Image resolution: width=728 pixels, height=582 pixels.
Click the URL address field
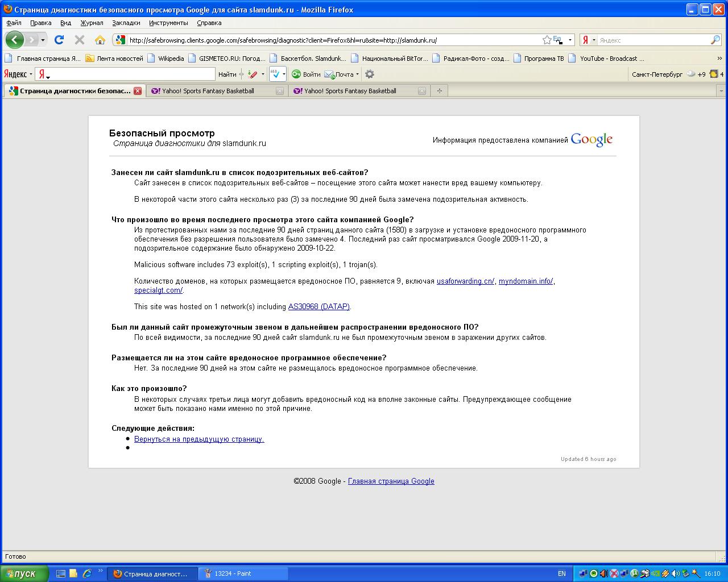tap(333, 40)
